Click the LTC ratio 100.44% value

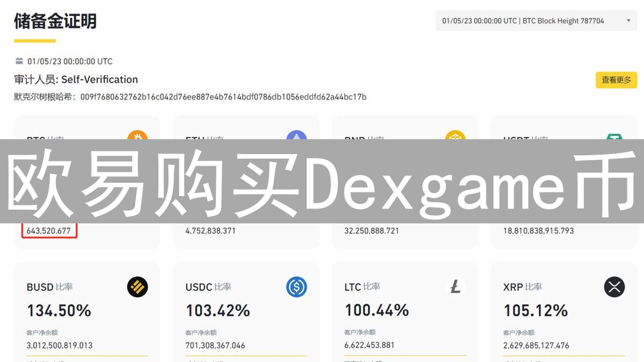[377, 310]
